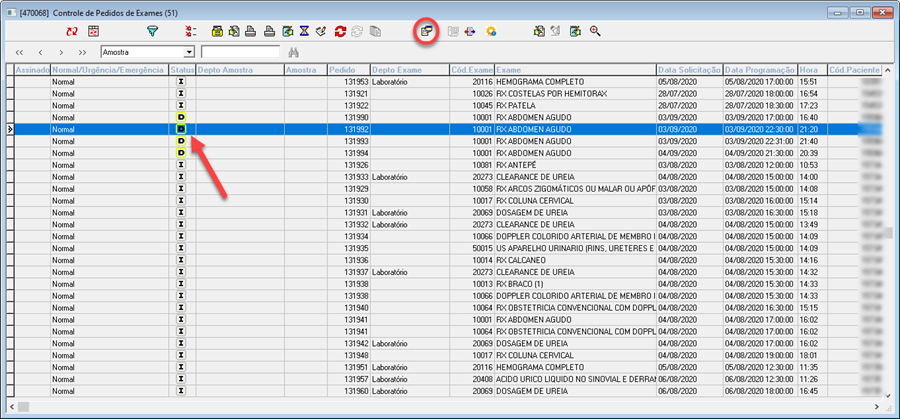The width and height of the screenshot is (900, 419).
Task: Click the binoculars search icon
Action: (x=294, y=52)
